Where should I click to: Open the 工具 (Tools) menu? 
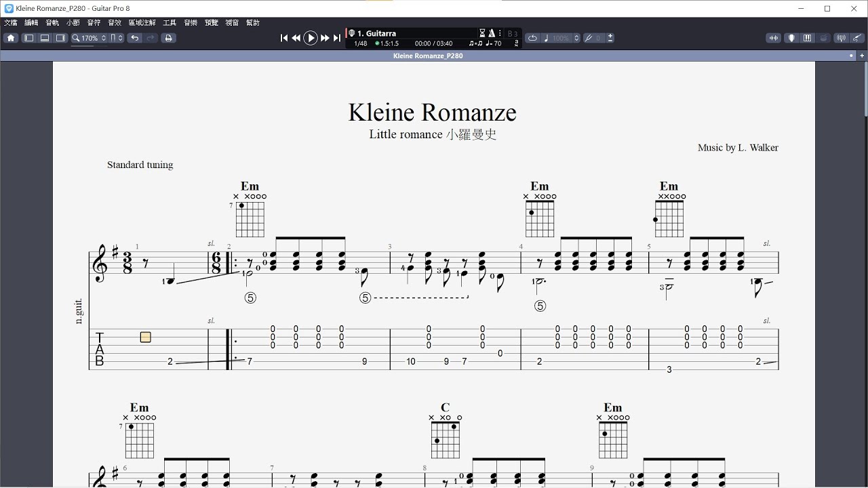170,22
